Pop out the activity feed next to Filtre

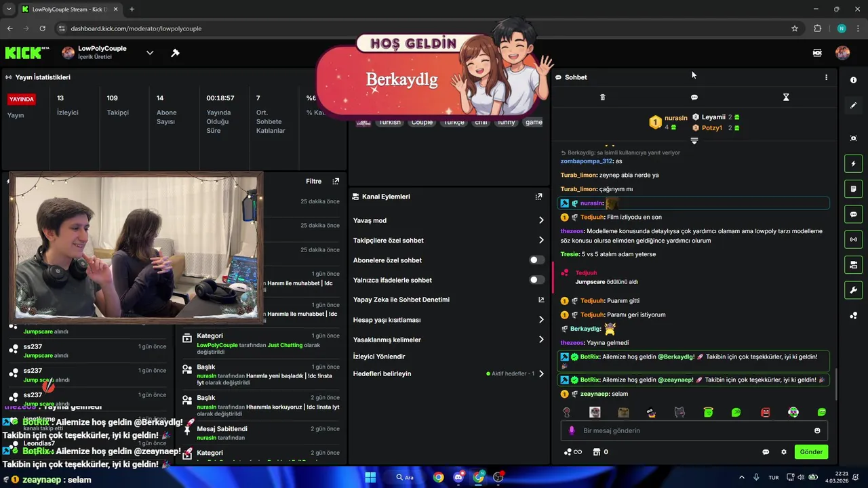click(336, 181)
